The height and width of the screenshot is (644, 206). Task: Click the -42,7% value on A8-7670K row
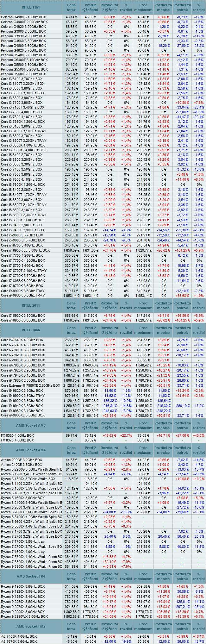coord(199,641)
